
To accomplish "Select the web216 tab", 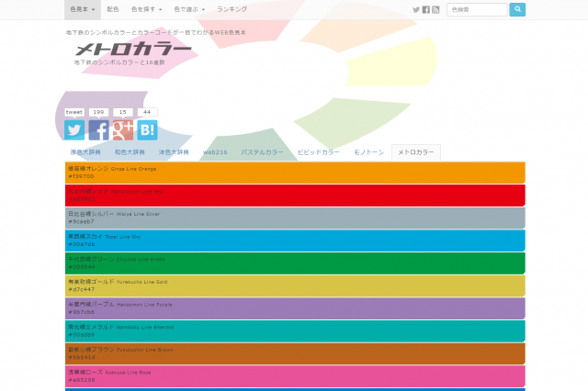I will click(215, 152).
